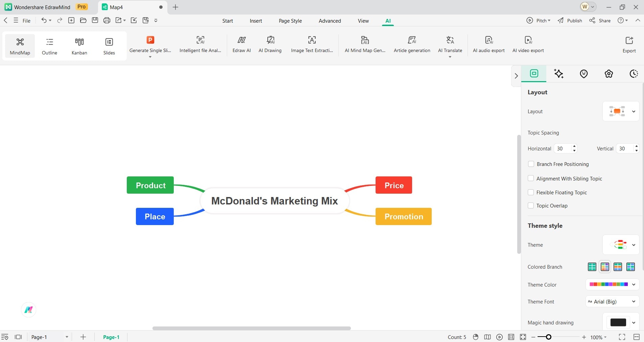Click the floating Edraw AI assistant bubble

[x=28, y=310]
